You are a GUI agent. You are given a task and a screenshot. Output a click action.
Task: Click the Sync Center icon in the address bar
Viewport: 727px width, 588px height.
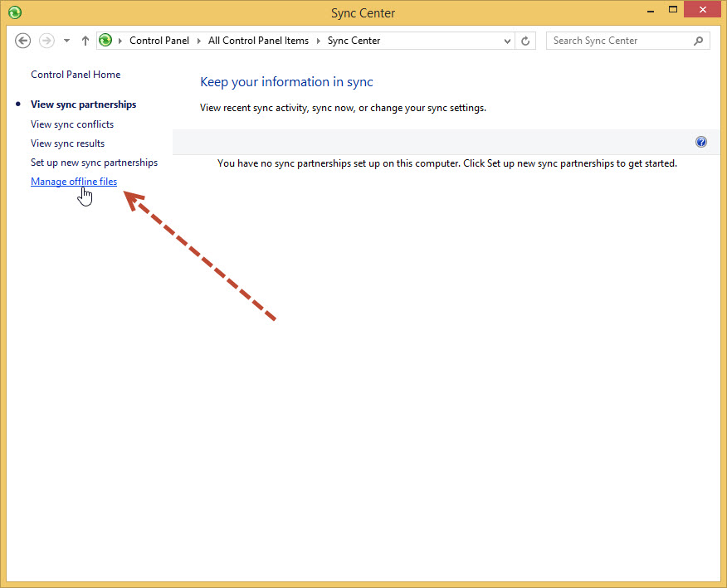point(105,40)
